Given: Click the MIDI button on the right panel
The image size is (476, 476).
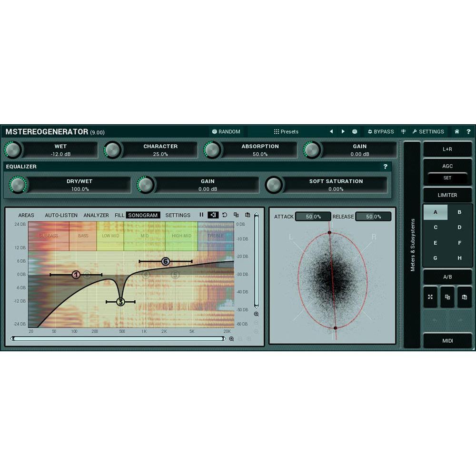Looking at the screenshot, I should [446, 340].
